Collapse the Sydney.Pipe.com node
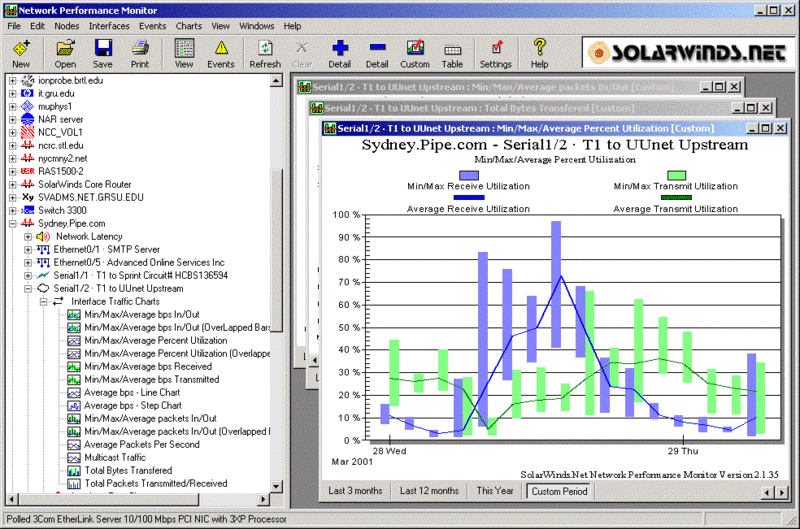800x529 pixels. coord(13,223)
